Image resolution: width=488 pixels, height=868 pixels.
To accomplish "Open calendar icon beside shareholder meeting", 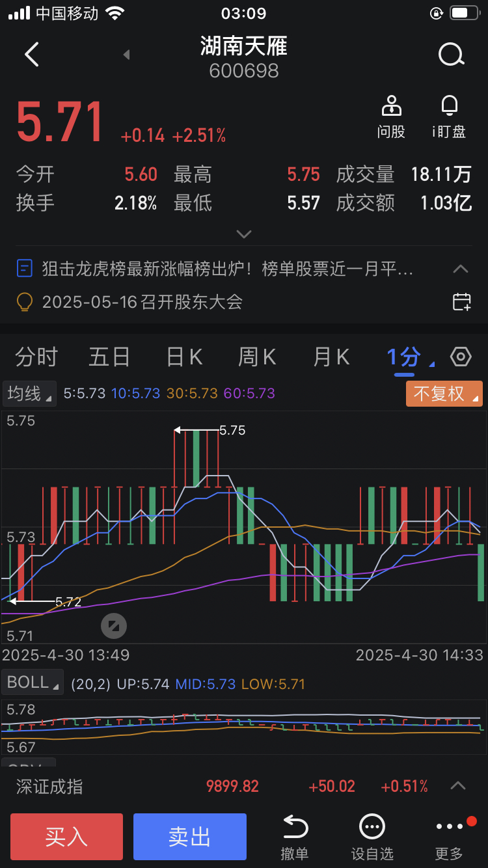I will 461,302.
